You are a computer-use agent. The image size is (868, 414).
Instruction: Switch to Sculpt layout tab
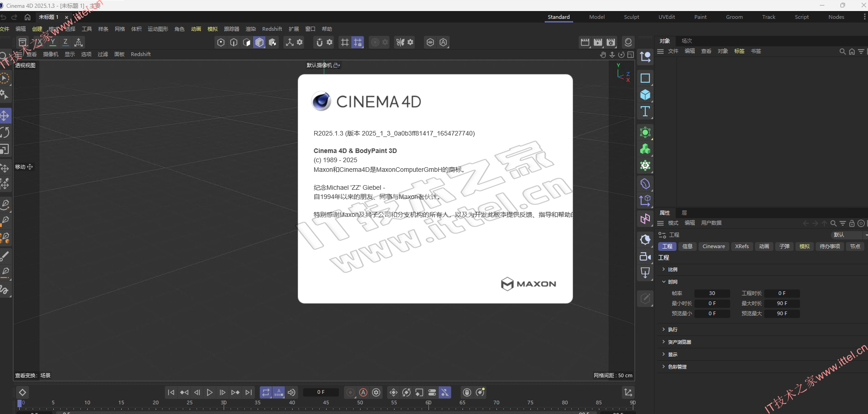tap(631, 17)
